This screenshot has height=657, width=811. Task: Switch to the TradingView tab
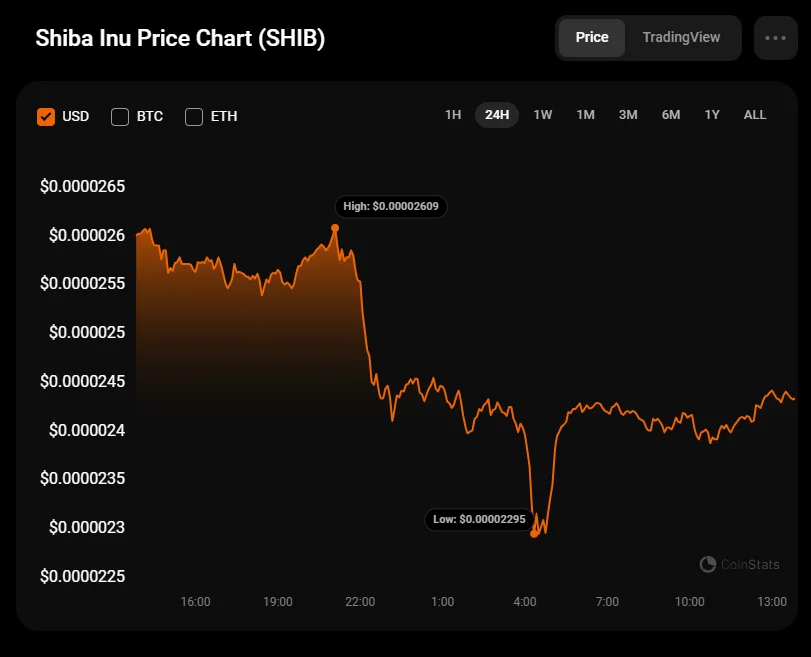(681, 37)
